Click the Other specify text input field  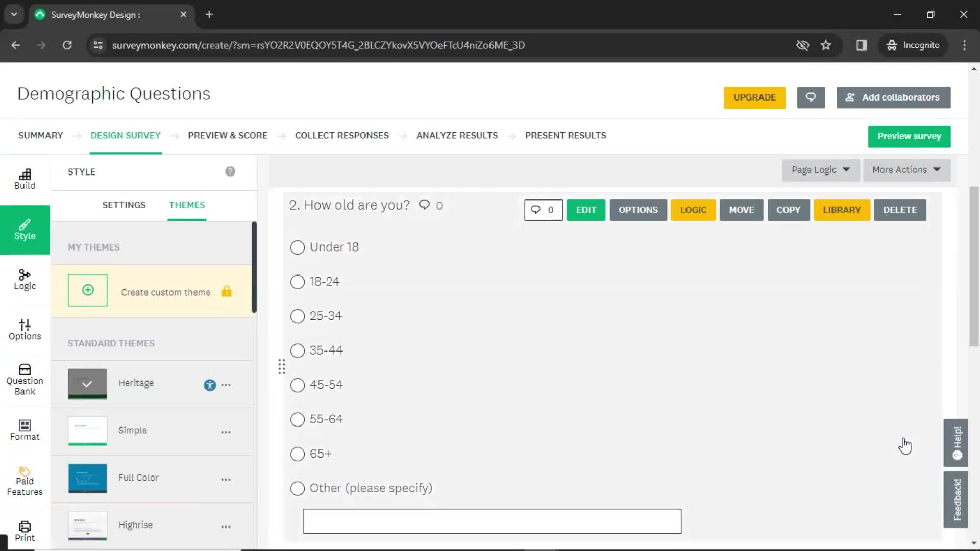492,521
